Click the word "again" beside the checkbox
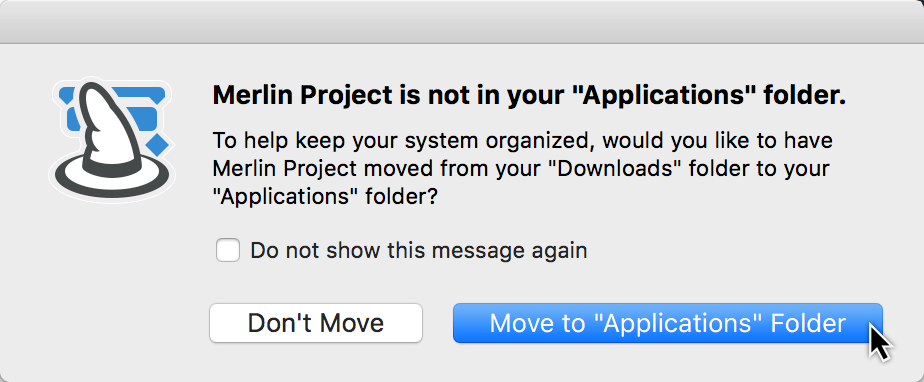 coord(559,252)
